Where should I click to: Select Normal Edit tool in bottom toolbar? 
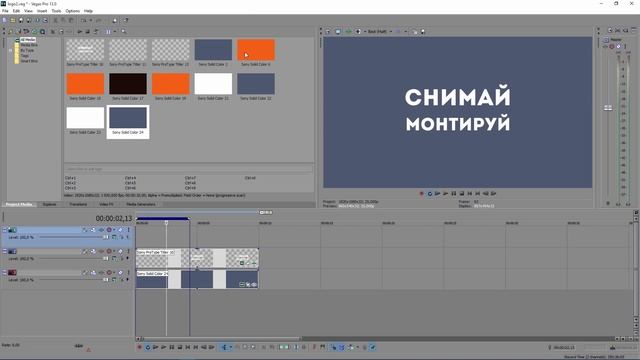(x=224, y=347)
